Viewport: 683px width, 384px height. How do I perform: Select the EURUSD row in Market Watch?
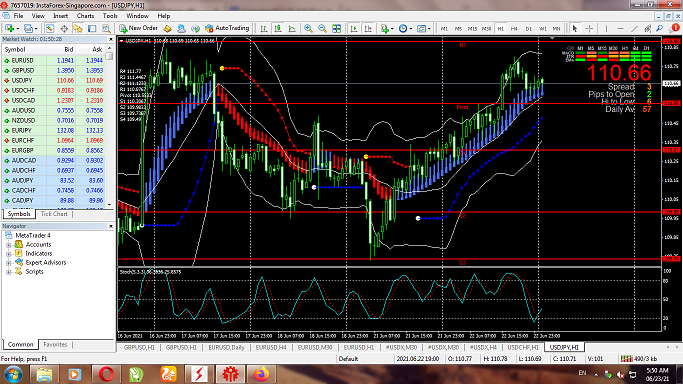pyautogui.click(x=54, y=61)
